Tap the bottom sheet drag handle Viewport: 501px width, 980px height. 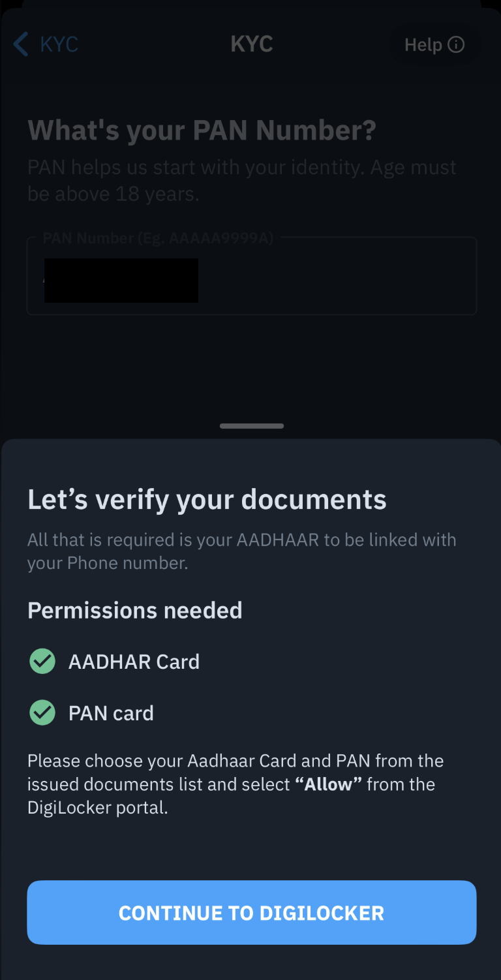point(251,426)
